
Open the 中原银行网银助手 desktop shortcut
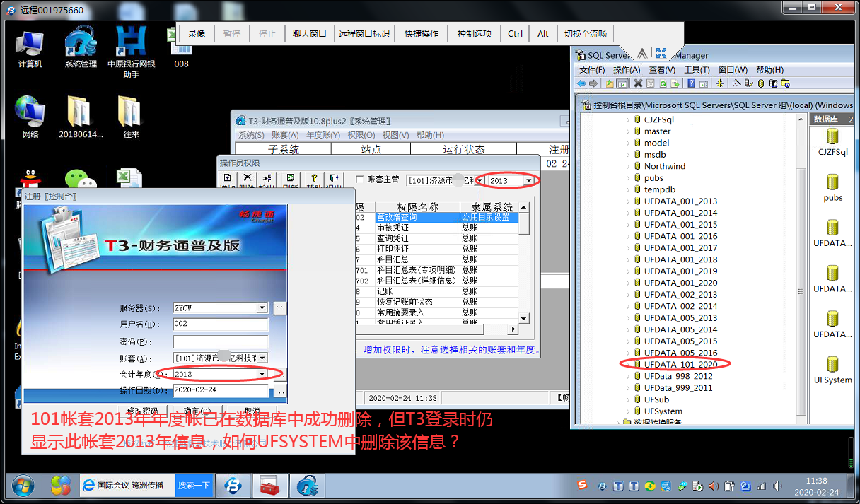tap(131, 52)
